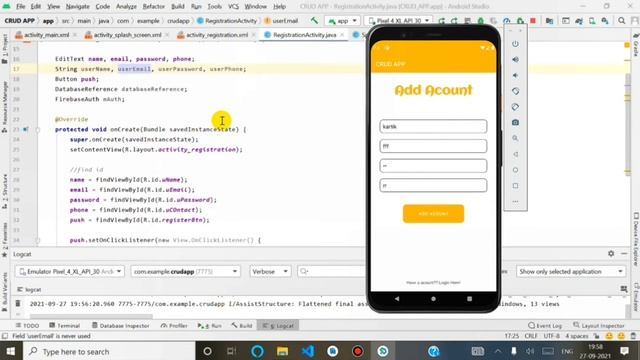Click the Make Project hammer icon
This screenshot has height=360, width=640.
point(314,20)
